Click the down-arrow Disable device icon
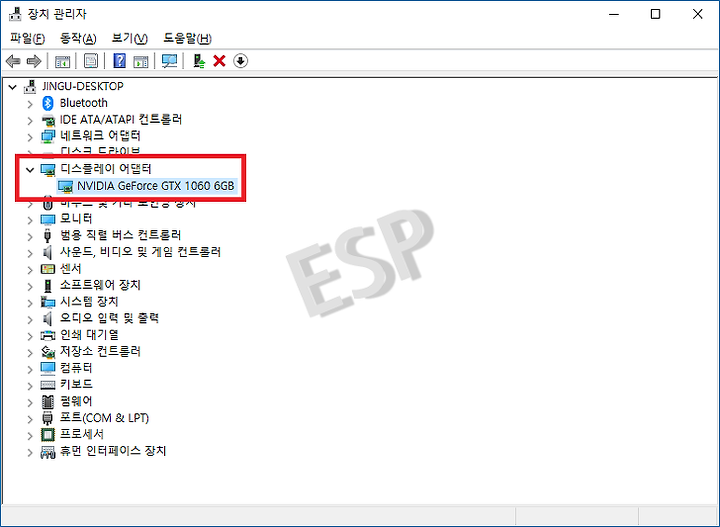Image resolution: width=720 pixels, height=527 pixels. [x=241, y=61]
